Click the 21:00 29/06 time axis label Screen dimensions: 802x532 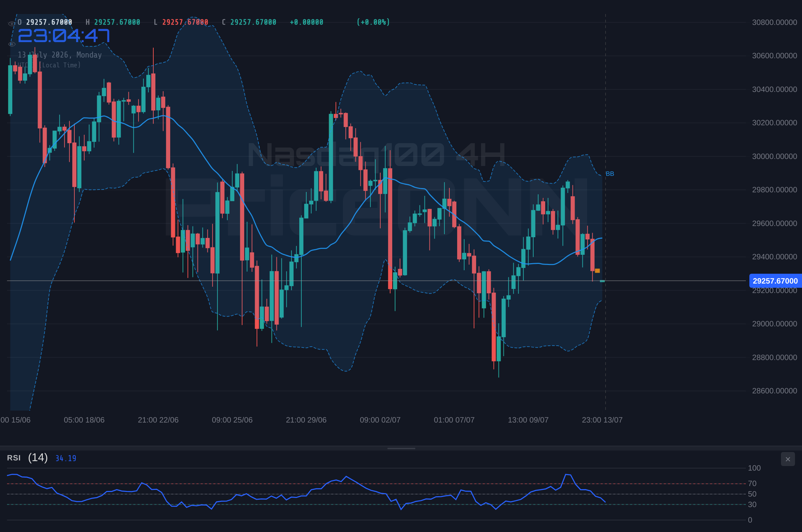[306, 420]
